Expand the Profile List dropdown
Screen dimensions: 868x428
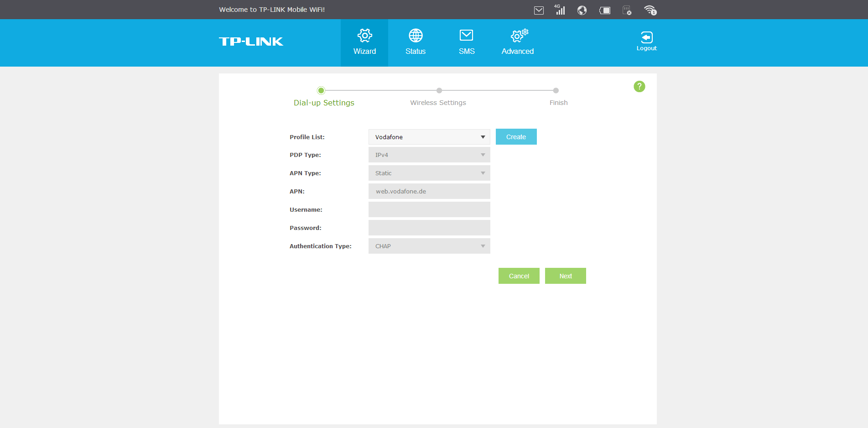[429, 137]
